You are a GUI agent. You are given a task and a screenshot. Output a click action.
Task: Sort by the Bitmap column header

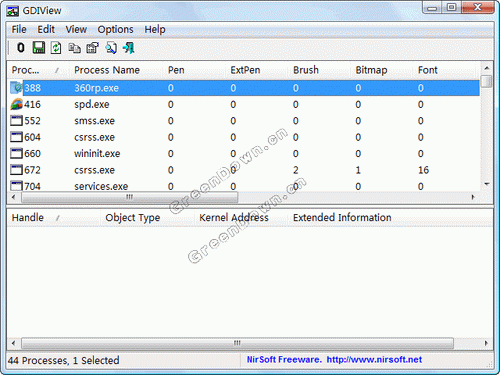point(382,70)
